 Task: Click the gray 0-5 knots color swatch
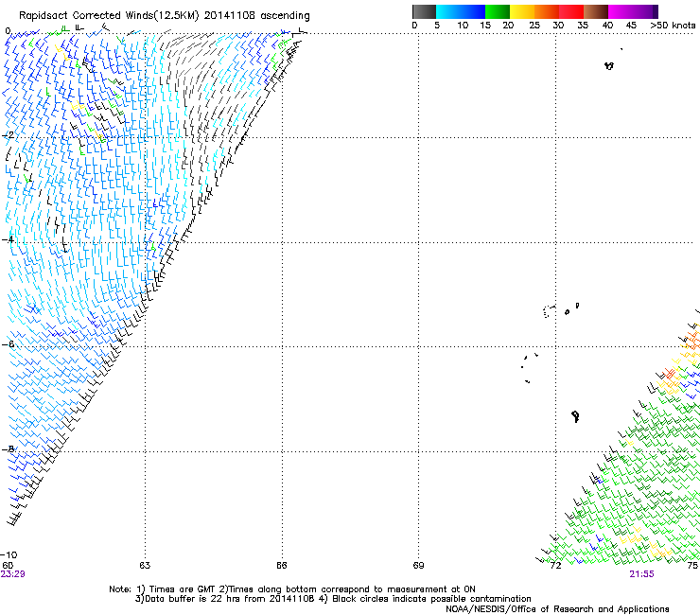(x=424, y=11)
